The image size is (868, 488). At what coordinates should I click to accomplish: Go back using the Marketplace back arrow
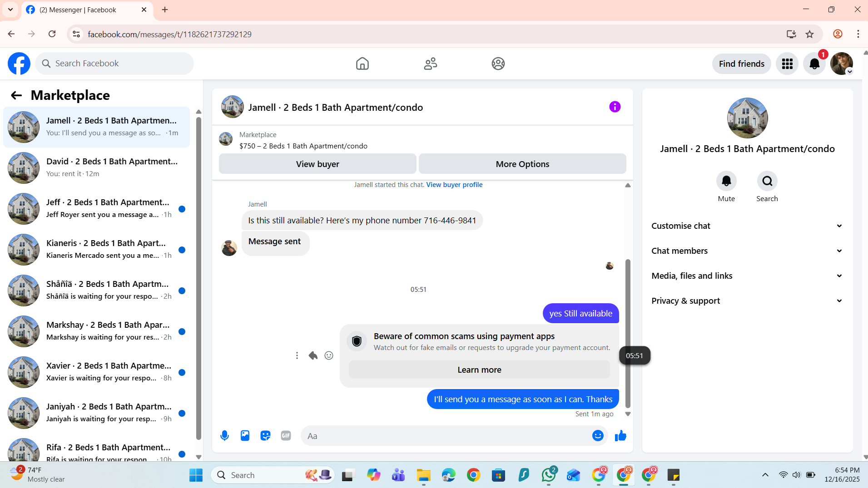coord(16,95)
